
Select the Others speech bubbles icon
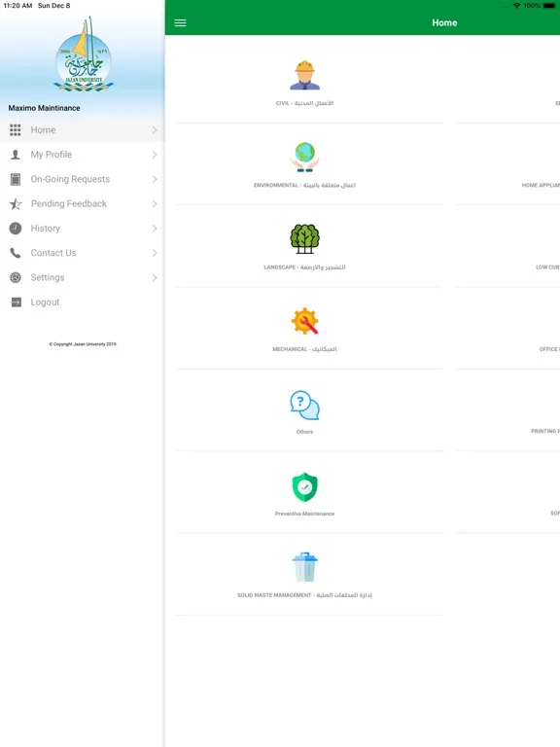(304, 406)
